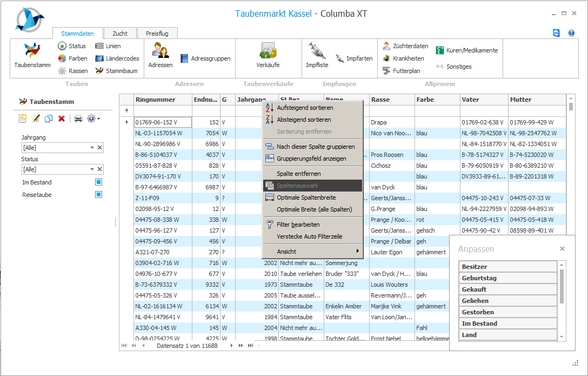Open the Futterplan icon

click(x=386, y=71)
